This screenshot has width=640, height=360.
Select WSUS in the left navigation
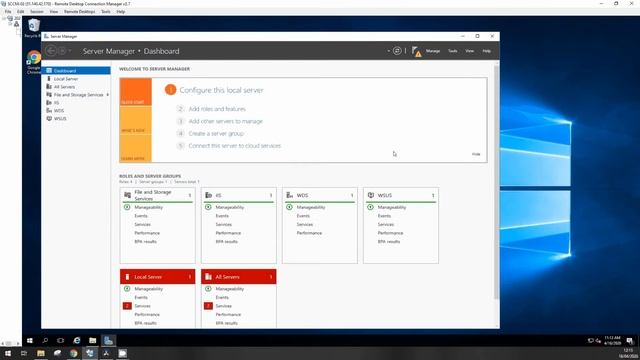pyautogui.click(x=76, y=118)
